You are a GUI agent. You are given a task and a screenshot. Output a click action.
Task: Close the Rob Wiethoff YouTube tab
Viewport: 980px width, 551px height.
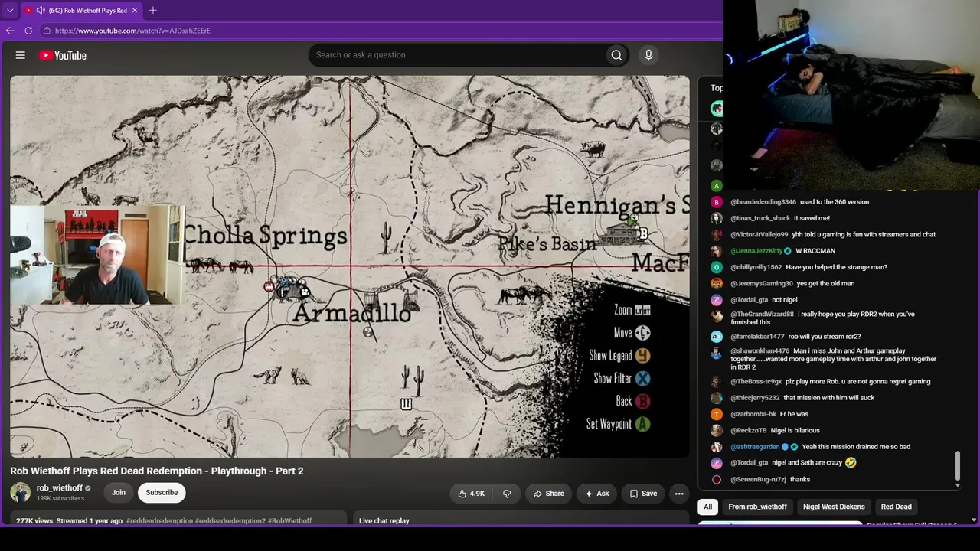click(135, 11)
